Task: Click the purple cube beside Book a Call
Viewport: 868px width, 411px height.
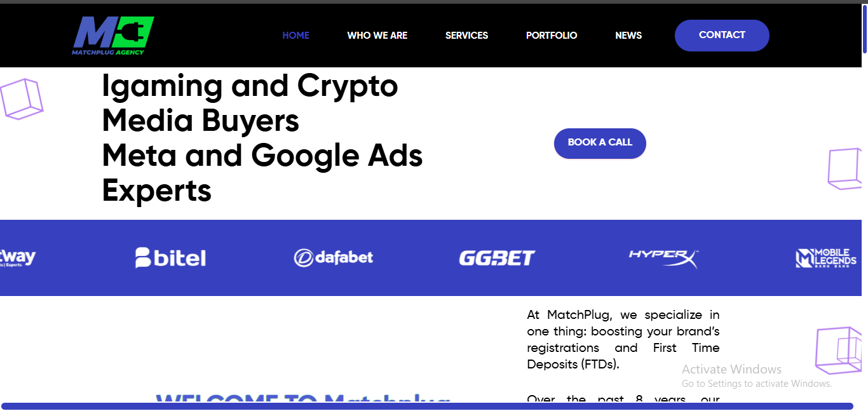Action: pyautogui.click(x=844, y=168)
